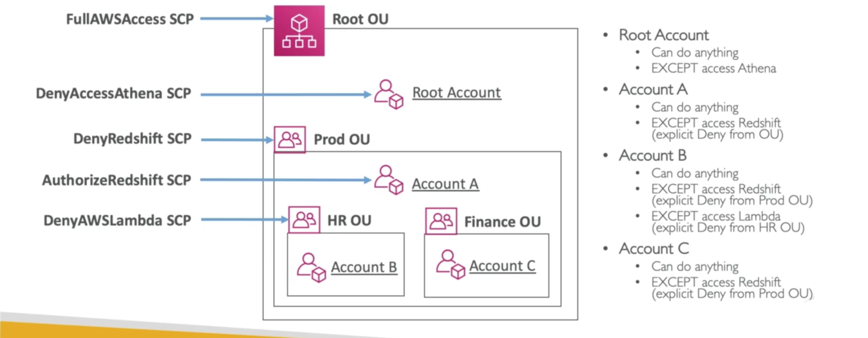Select the AuthorizeRedshift SCP label
Screen dimensions: 868x338
(117, 180)
